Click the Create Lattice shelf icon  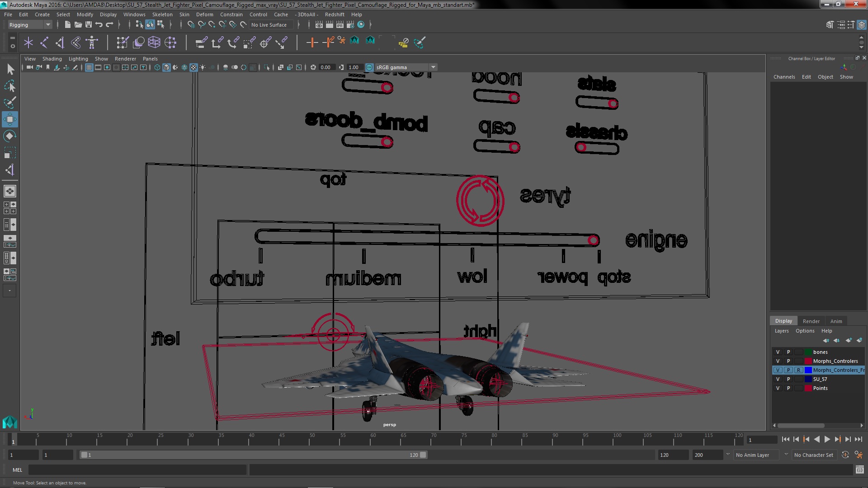pyautogui.click(x=154, y=42)
